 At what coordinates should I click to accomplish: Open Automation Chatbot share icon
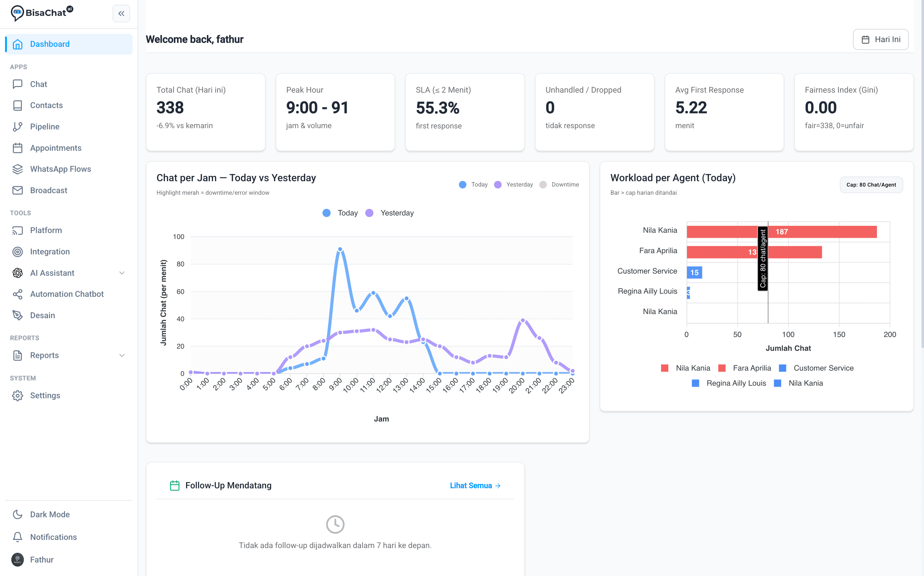click(x=18, y=294)
